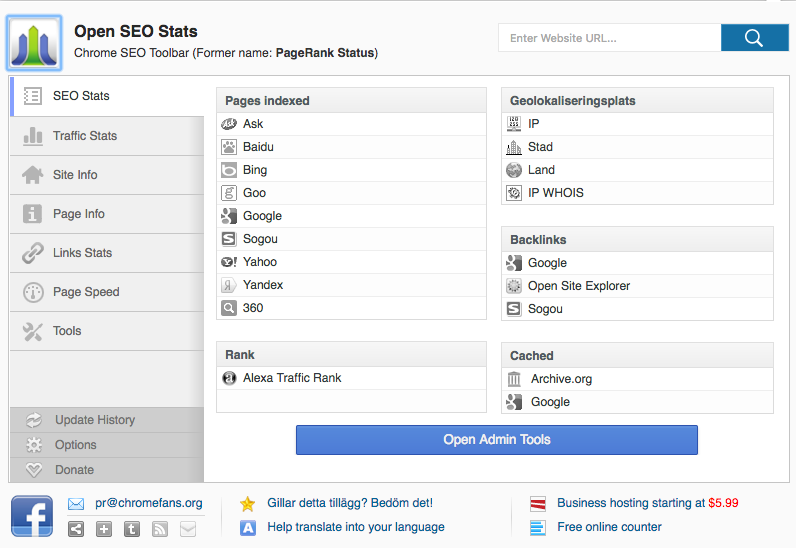Focus the Enter Website URL input field
796x548 pixels.
click(610, 38)
